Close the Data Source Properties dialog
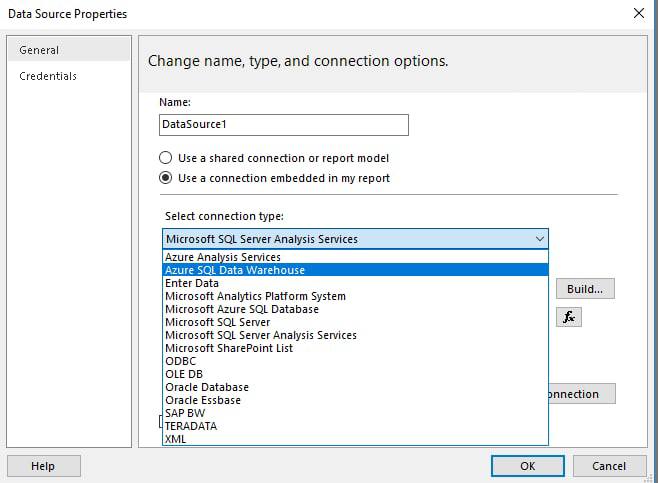 [638, 13]
